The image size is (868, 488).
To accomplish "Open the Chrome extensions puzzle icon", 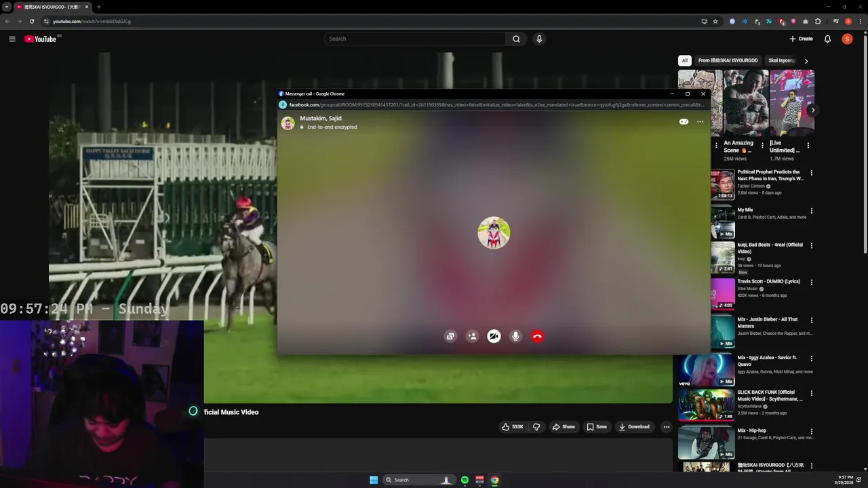I will coord(818,21).
